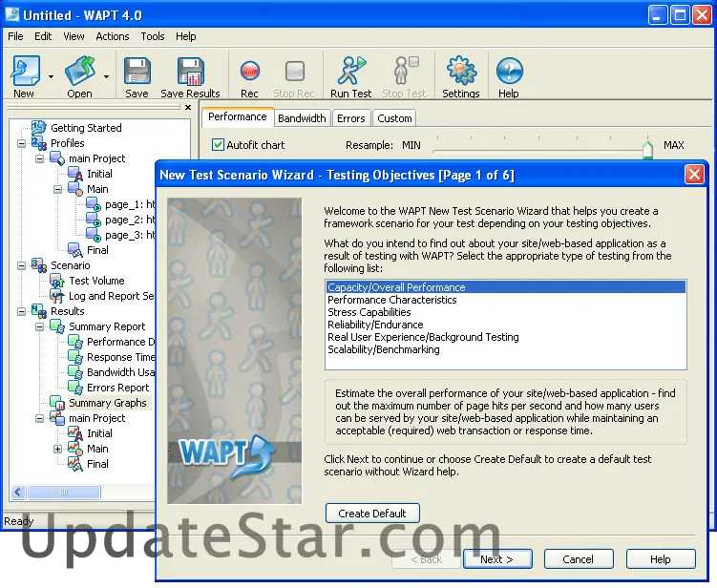Click the Results node icon
Viewport: 717px width, 588px height.
[39, 311]
